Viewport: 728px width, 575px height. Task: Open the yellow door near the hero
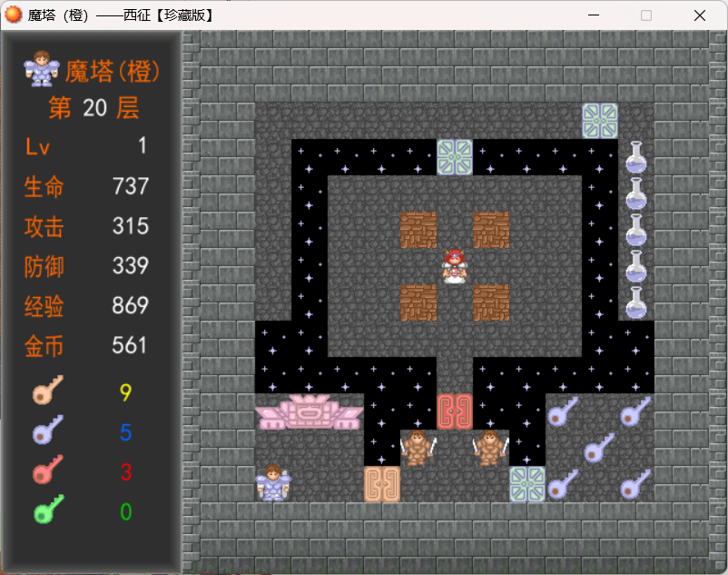coord(381,484)
